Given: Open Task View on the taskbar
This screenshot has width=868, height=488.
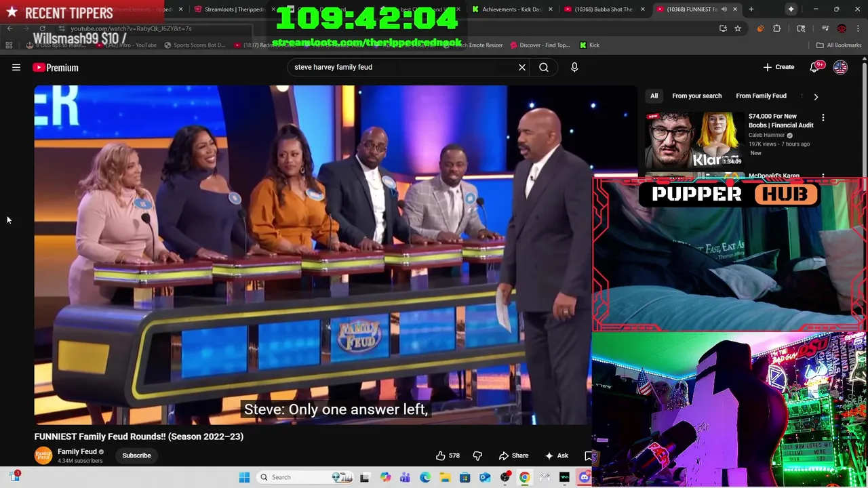Looking at the screenshot, I should click(364, 477).
